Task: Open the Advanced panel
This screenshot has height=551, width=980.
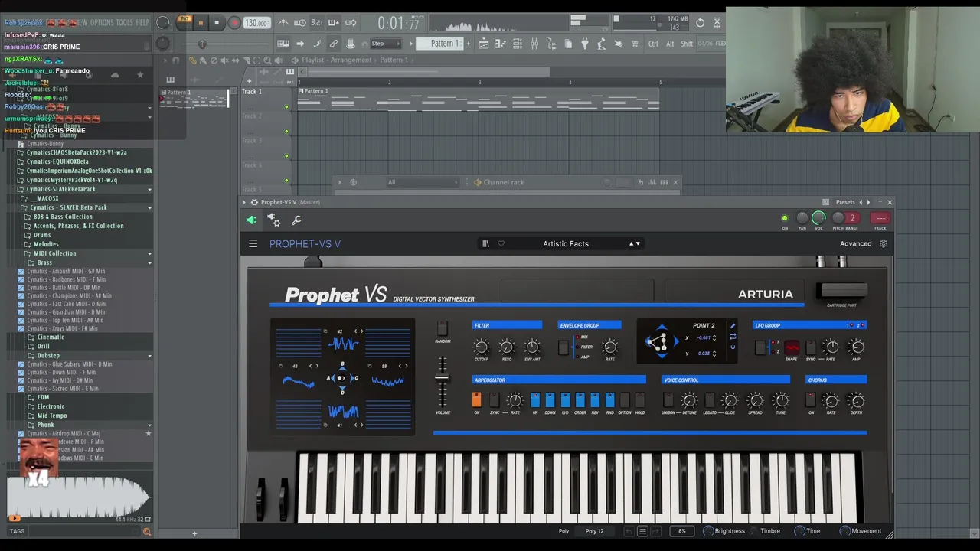Action: tap(855, 244)
